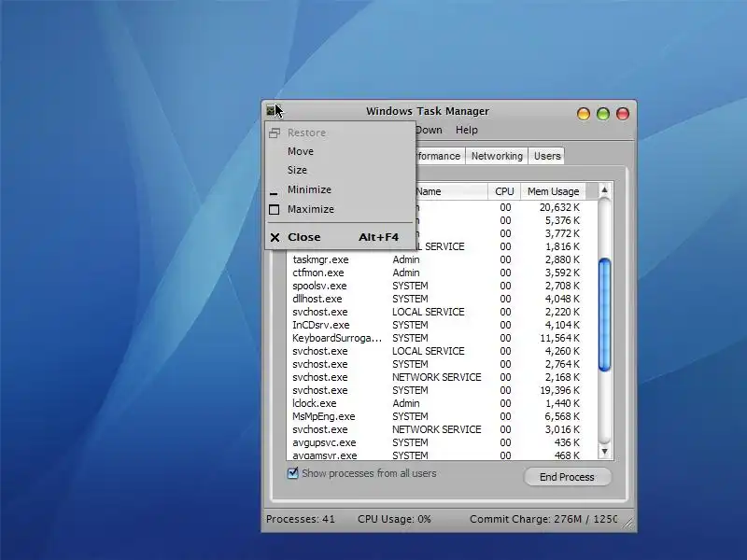Click the 436 K memory value
Screen dimensions: 747x560
click(567, 442)
